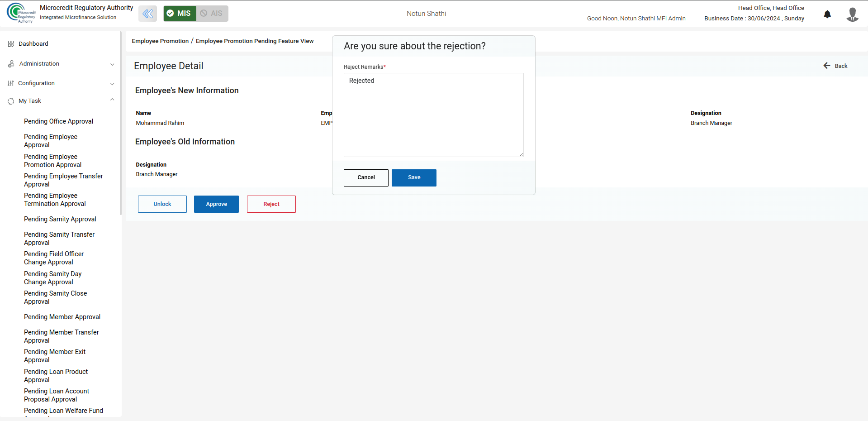Click the Configuration sliders icon

point(11,83)
